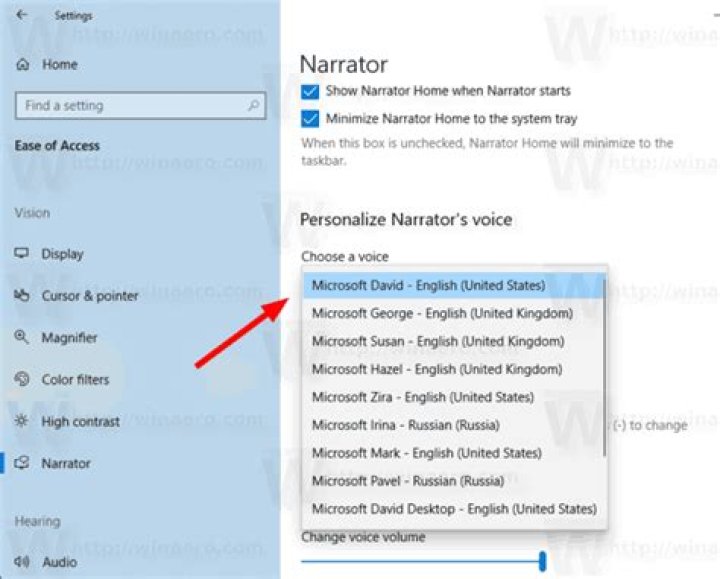Click the Audio speaker icon
The height and width of the screenshot is (579, 720).
point(22,562)
